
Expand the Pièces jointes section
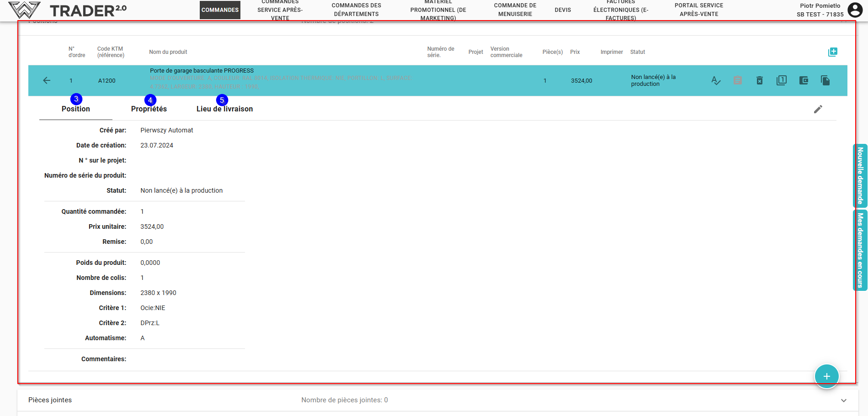click(843, 400)
